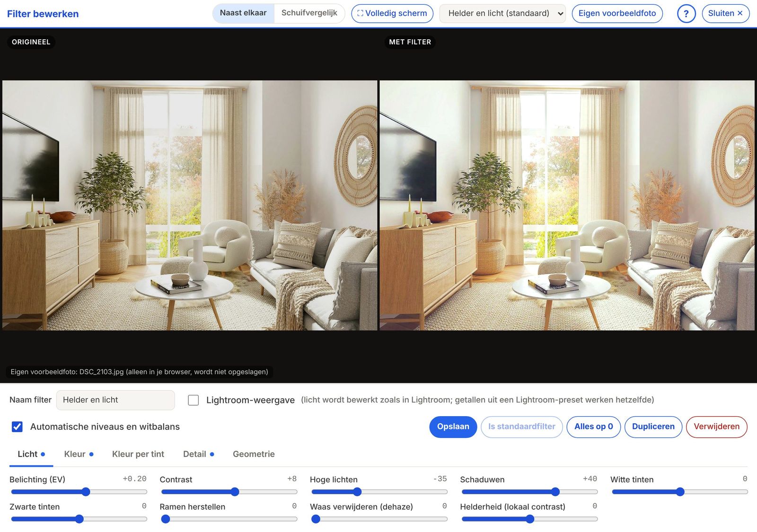The width and height of the screenshot is (757, 532).
Task: Click the Naam filter text field
Action: click(x=115, y=400)
